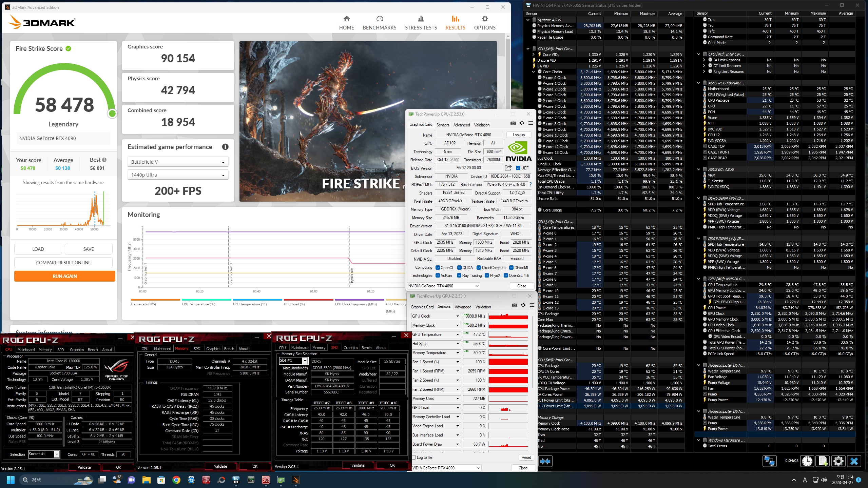The image size is (868, 488).
Task: Open Hot Spot sensor dropdown arrow
Action: click(x=458, y=344)
